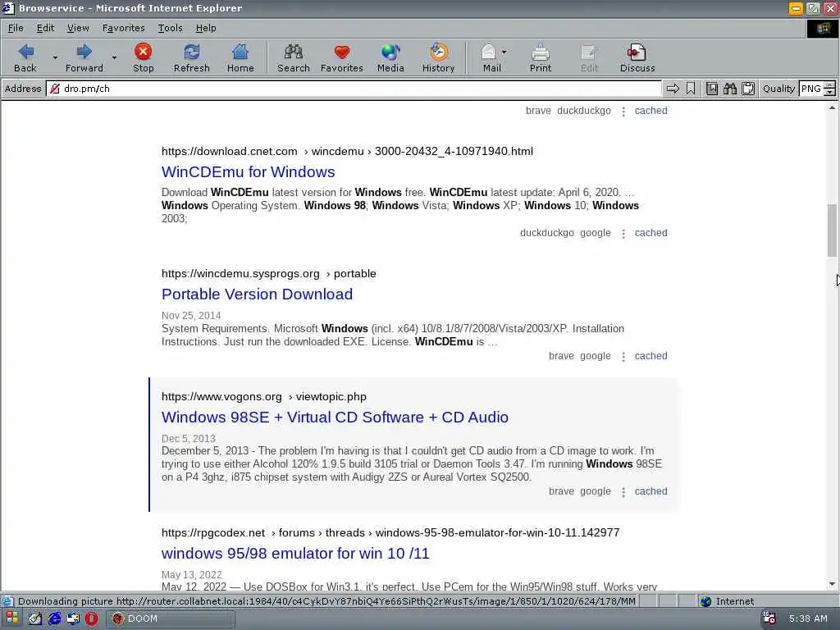Open the Favorites heart toolbar button
Image resolution: width=840 pixels, height=630 pixels.
tap(342, 58)
